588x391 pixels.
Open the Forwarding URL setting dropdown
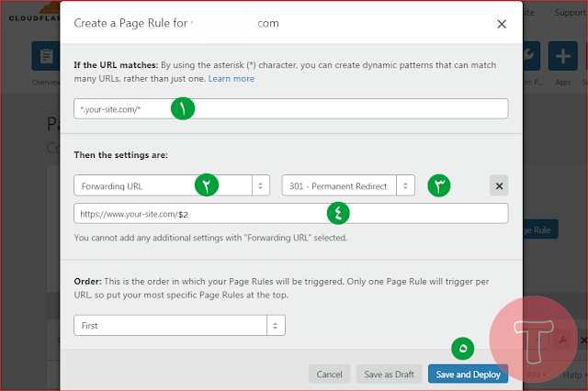(x=172, y=185)
